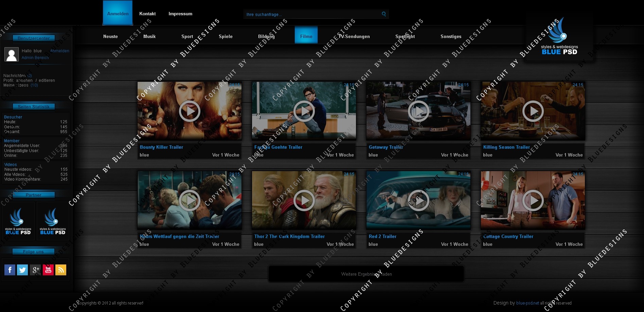Click the Videos statistics heading
The height and width of the screenshot is (312, 644).
pos(10,164)
